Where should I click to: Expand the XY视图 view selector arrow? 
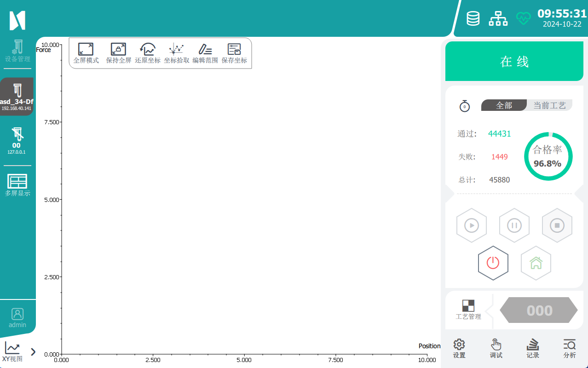coord(33,352)
